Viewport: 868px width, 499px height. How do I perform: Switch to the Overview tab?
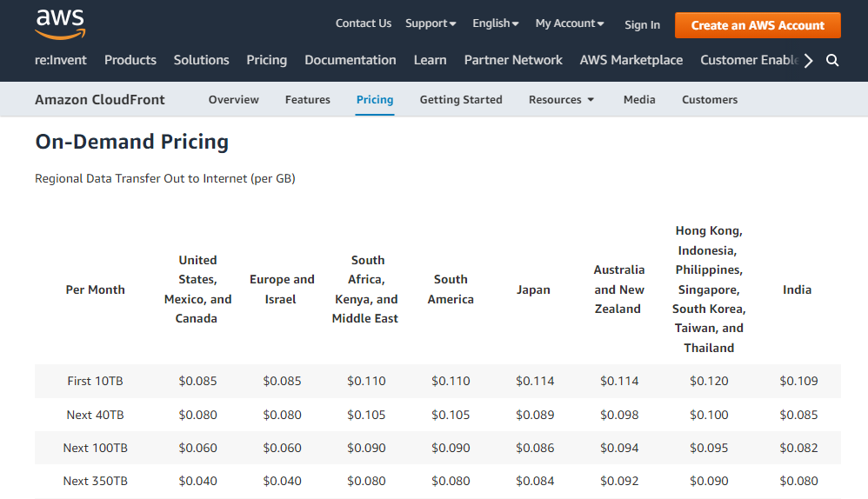234,100
